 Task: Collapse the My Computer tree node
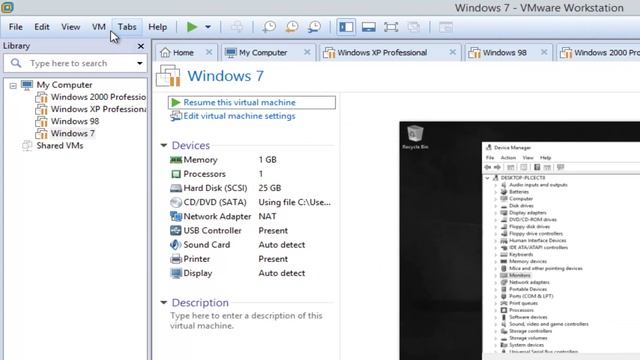[13, 85]
